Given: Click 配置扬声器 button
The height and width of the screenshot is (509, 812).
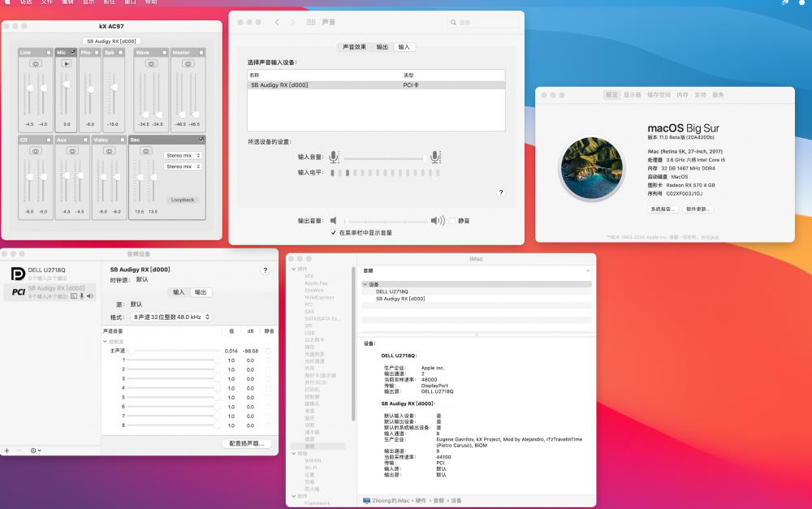Looking at the screenshot, I should tap(247, 443).
